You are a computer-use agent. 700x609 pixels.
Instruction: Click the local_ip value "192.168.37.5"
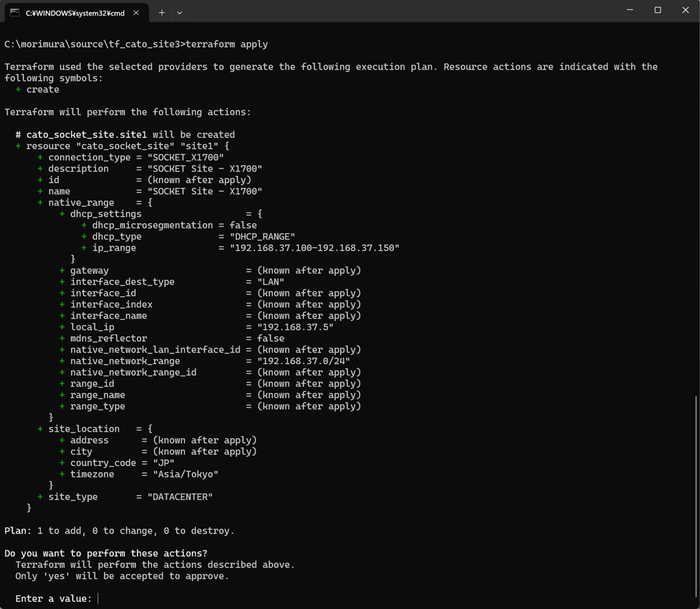click(x=295, y=327)
